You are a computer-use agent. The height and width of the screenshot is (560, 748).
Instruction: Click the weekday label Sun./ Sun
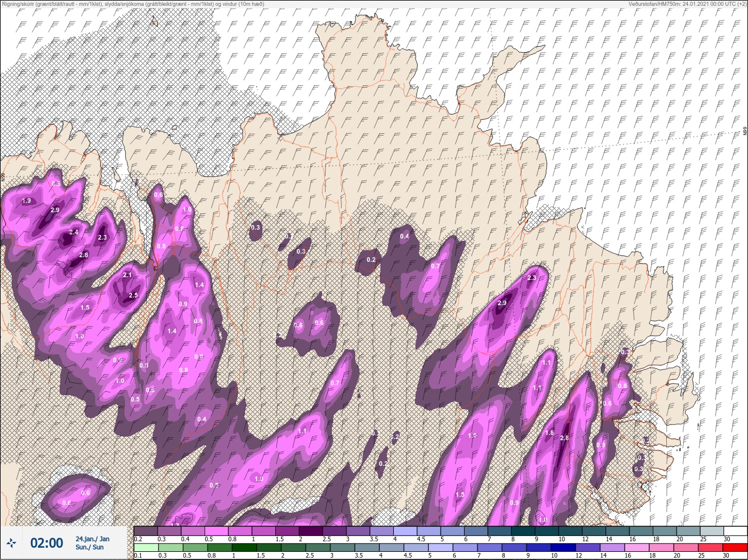[89, 547]
